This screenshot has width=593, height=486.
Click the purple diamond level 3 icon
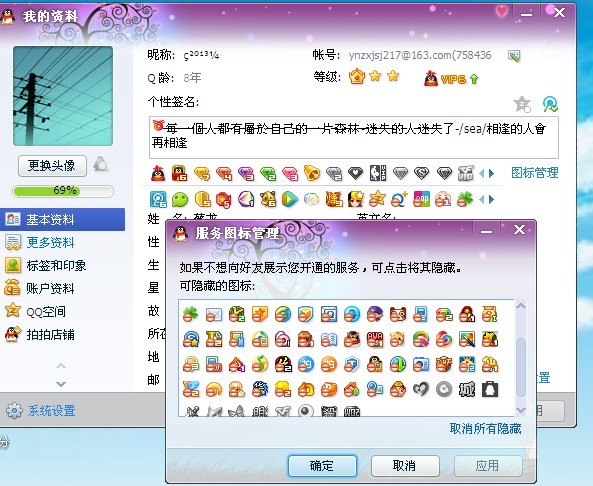246,174
